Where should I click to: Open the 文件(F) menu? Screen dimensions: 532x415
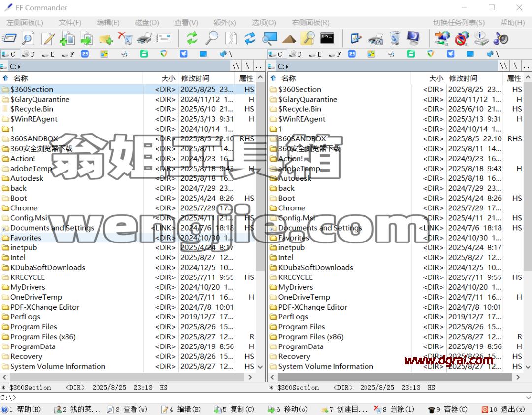70,22
